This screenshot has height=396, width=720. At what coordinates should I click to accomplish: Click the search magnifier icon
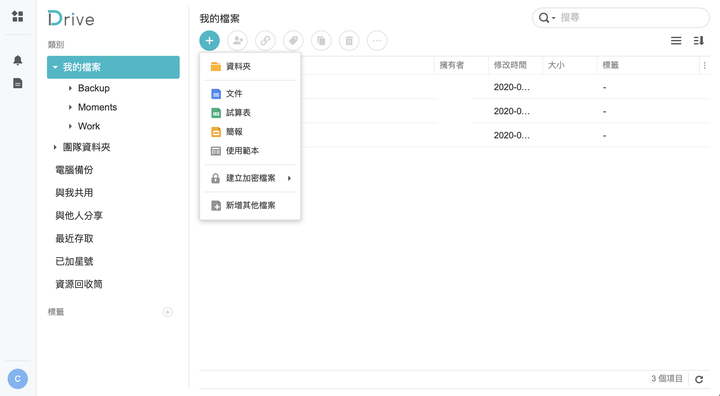544,18
